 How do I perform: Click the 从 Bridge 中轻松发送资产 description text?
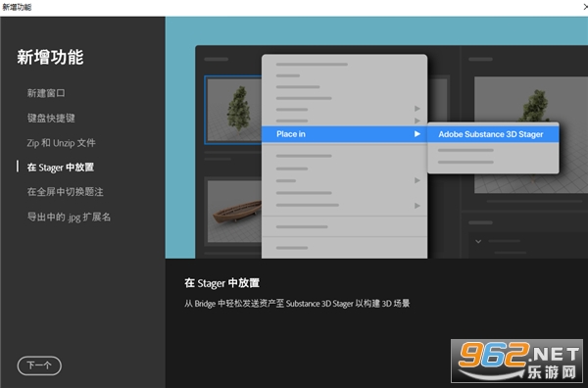(x=297, y=304)
